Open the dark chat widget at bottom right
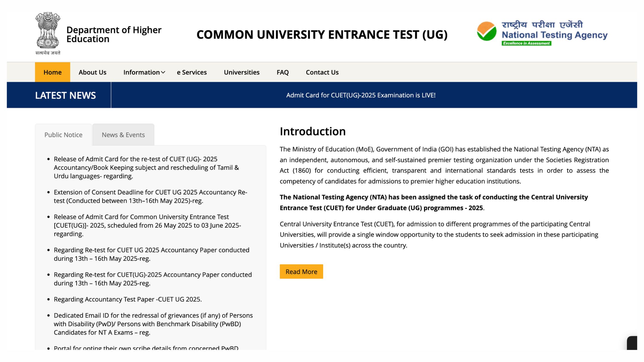Screen dimensions: 644x362 point(632,343)
